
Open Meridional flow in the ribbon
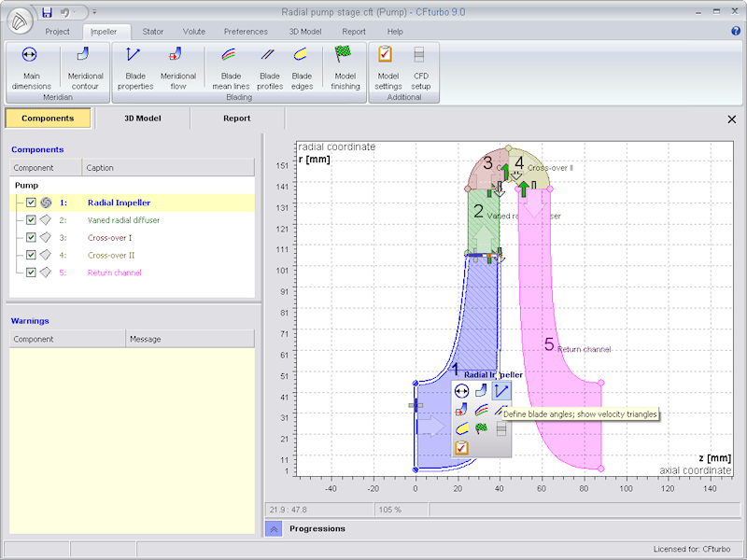click(x=178, y=68)
